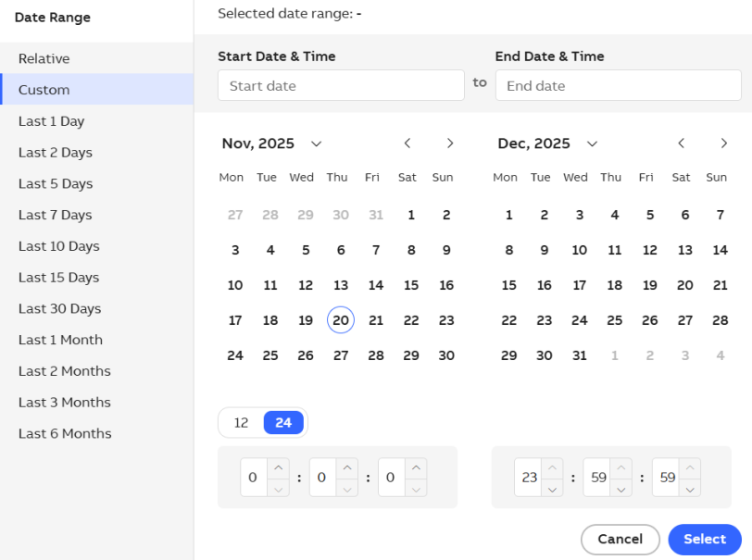Viewport: 752px width, 560px height.
Task: Click the Cancel button
Action: [620, 540]
